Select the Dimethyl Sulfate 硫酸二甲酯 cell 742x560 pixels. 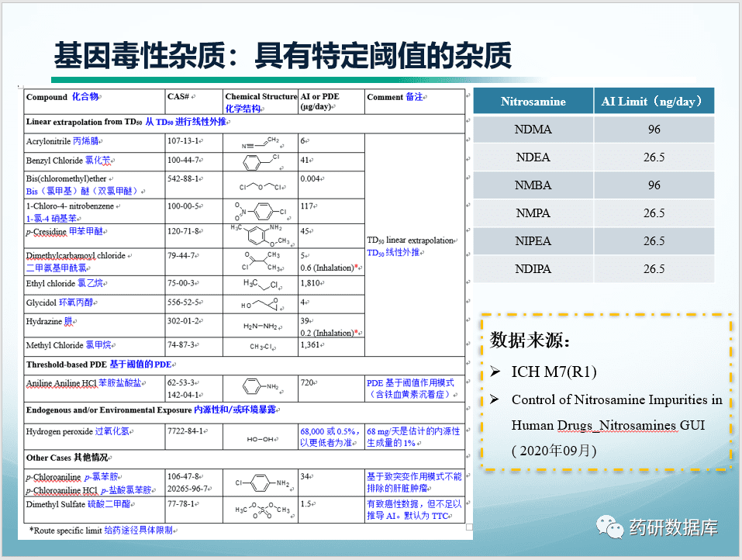click(94, 510)
